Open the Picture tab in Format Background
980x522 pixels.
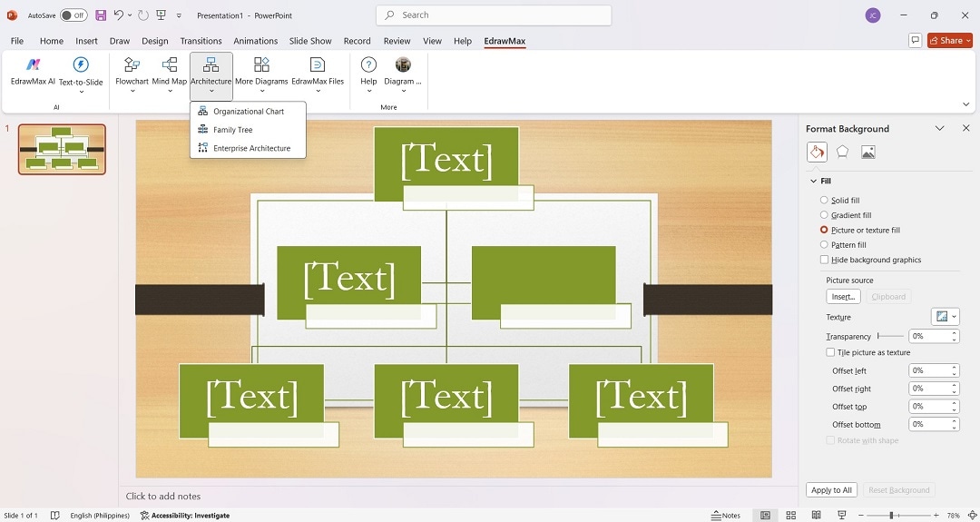tap(868, 152)
